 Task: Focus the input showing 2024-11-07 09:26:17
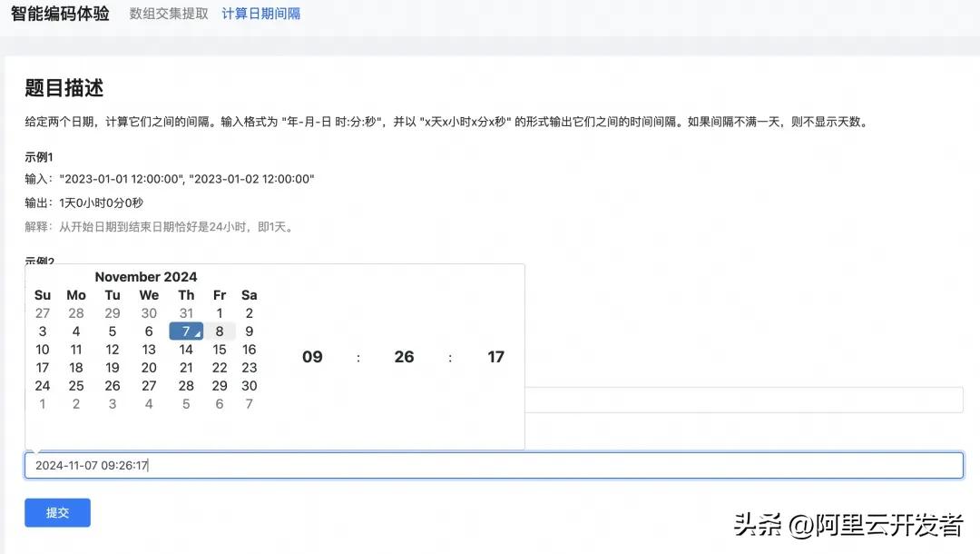coord(493,465)
